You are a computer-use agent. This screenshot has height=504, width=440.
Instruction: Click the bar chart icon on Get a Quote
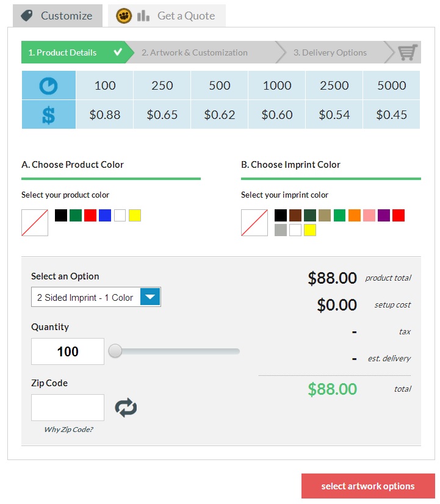(143, 16)
